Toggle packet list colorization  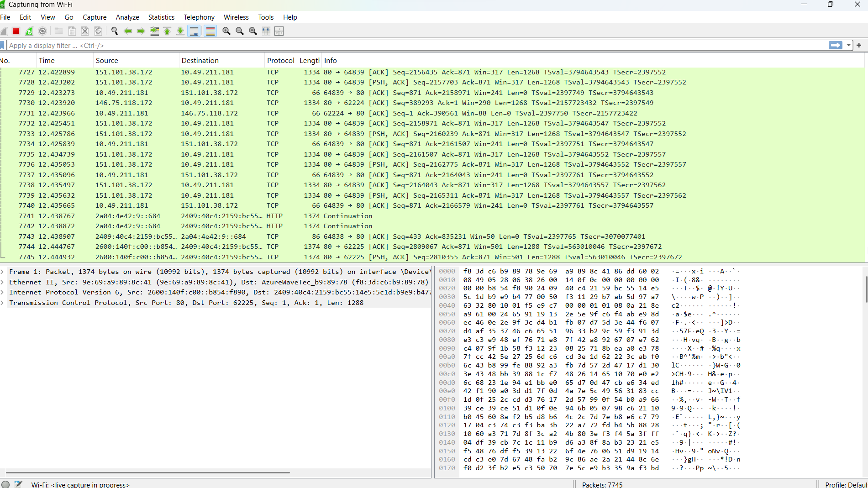[210, 31]
